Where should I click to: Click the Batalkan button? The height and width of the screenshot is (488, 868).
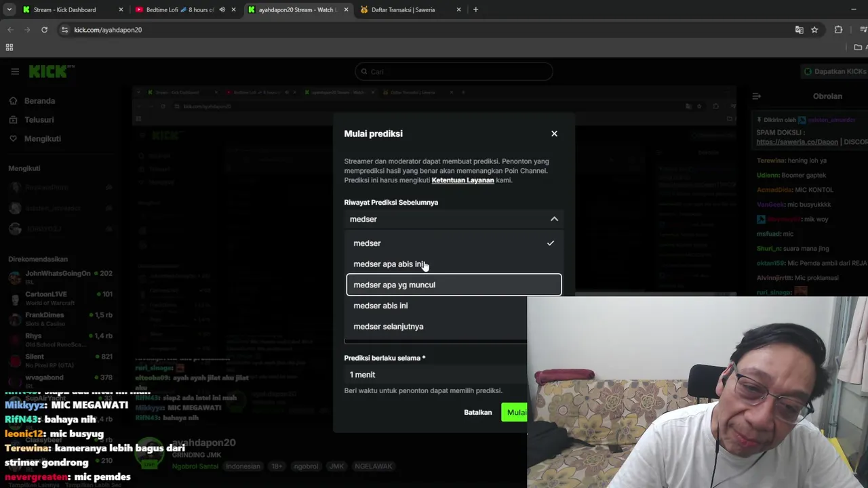coord(478,412)
